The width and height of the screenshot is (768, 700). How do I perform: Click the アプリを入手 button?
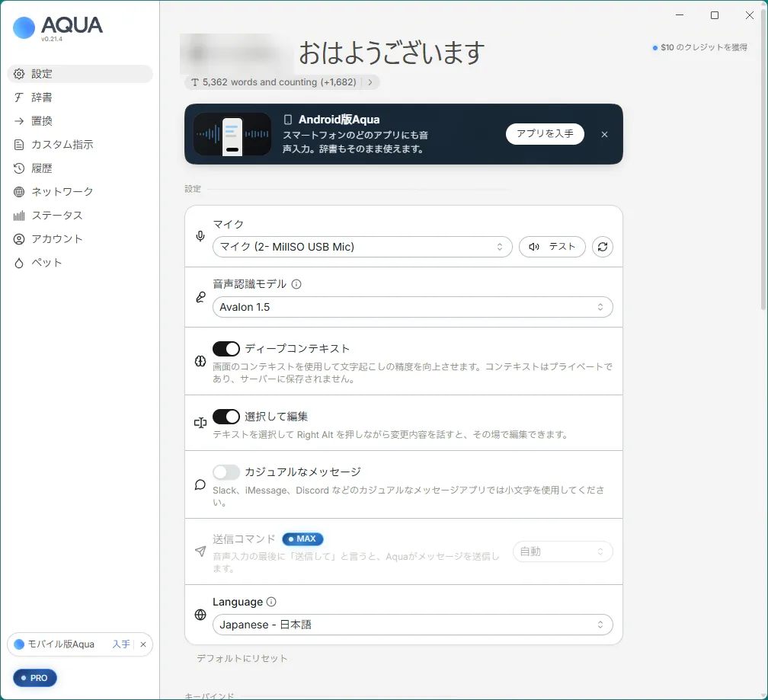click(545, 133)
